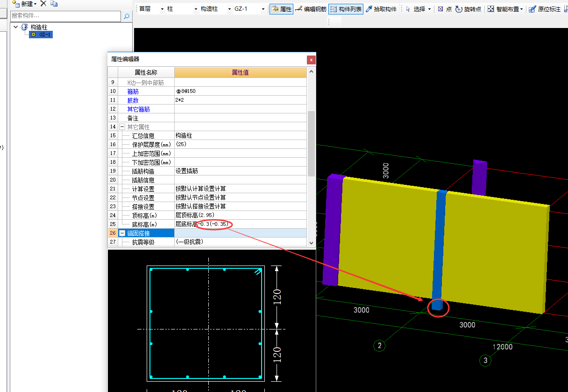Close the 属性编辑器 panel

point(311,60)
